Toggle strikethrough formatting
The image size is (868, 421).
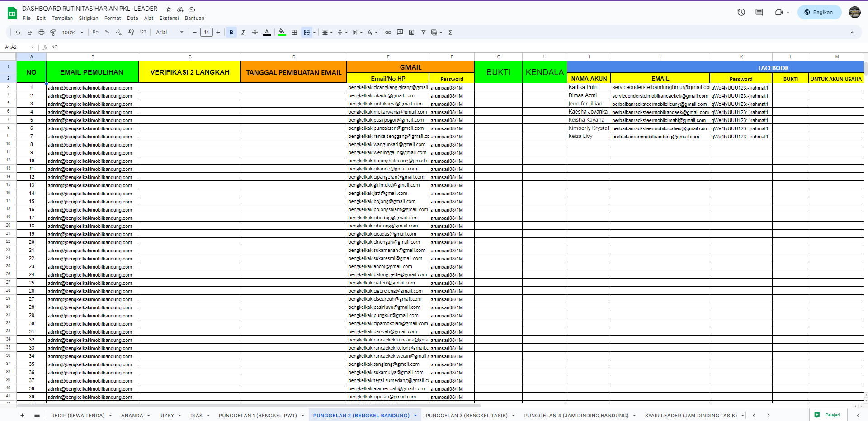tap(255, 32)
